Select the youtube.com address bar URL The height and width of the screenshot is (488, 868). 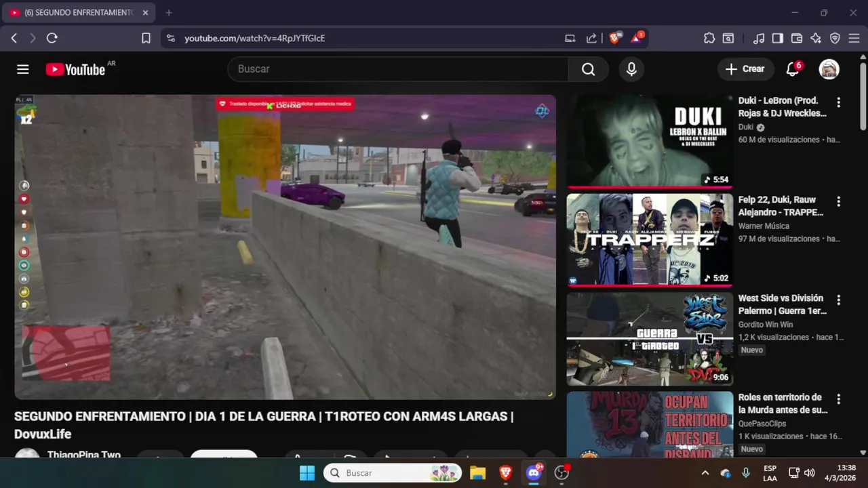click(x=254, y=39)
